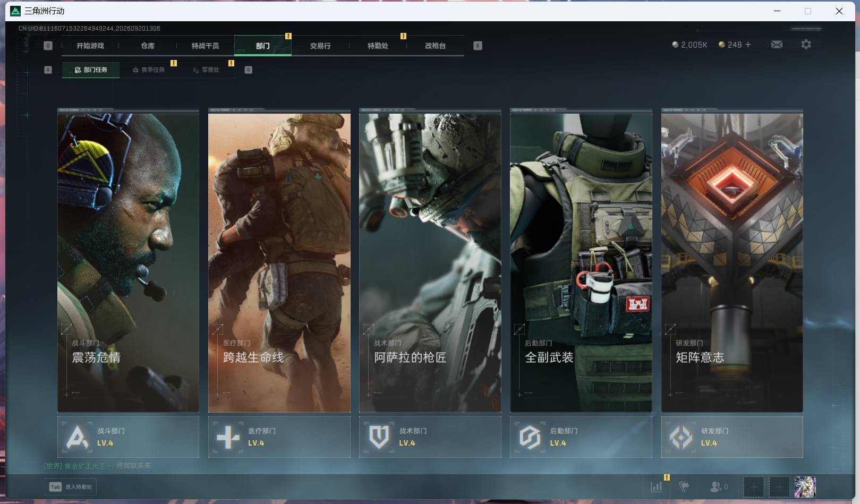Image resolution: width=860 pixels, height=504 pixels.
Task: Open the 开始游戏 tab
Action: (x=90, y=46)
